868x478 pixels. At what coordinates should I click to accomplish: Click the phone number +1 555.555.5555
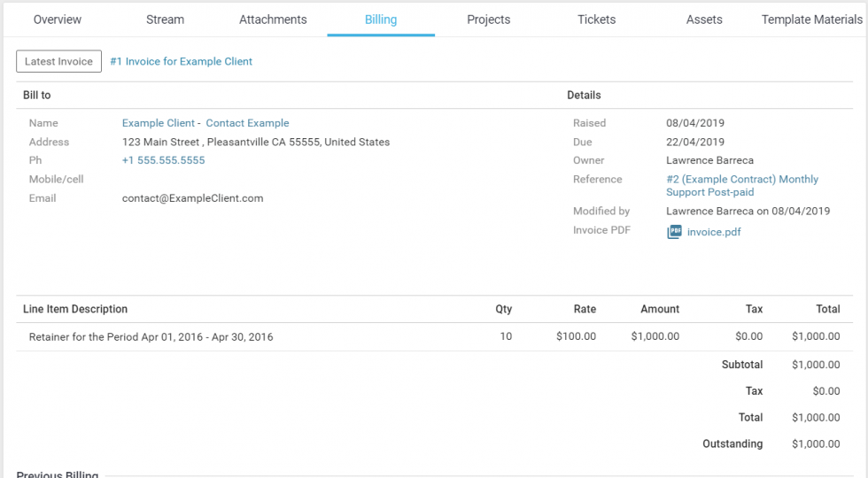pyautogui.click(x=163, y=160)
